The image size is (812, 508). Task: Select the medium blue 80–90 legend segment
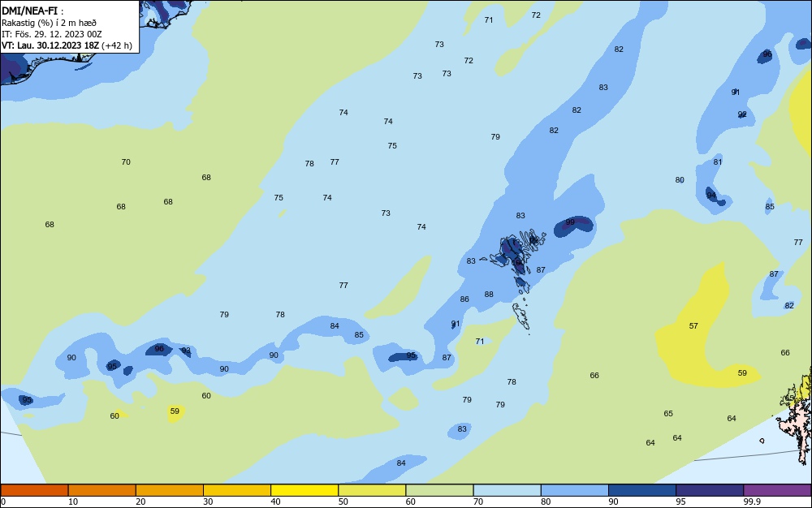[575, 490]
